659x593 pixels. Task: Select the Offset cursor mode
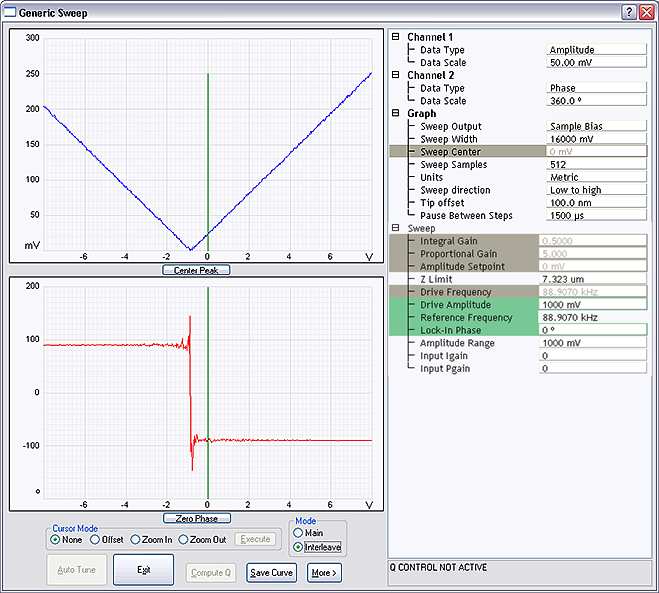click(x=95, y=539)
